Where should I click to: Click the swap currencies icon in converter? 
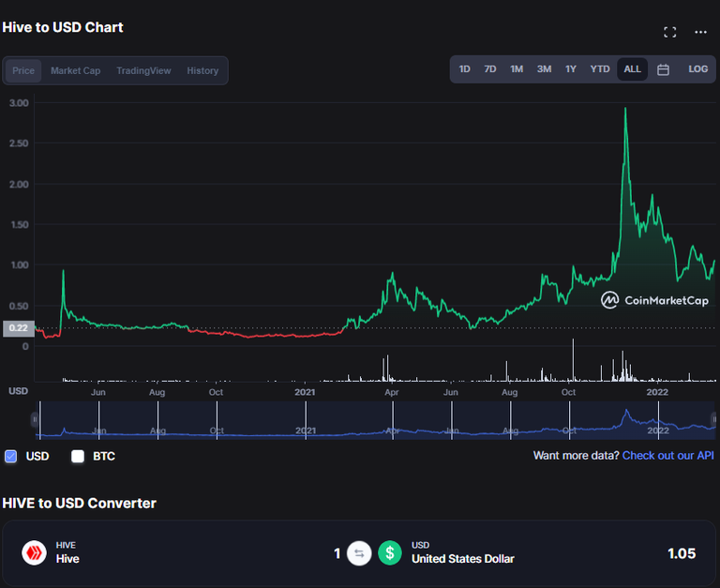tap(359, 553)
